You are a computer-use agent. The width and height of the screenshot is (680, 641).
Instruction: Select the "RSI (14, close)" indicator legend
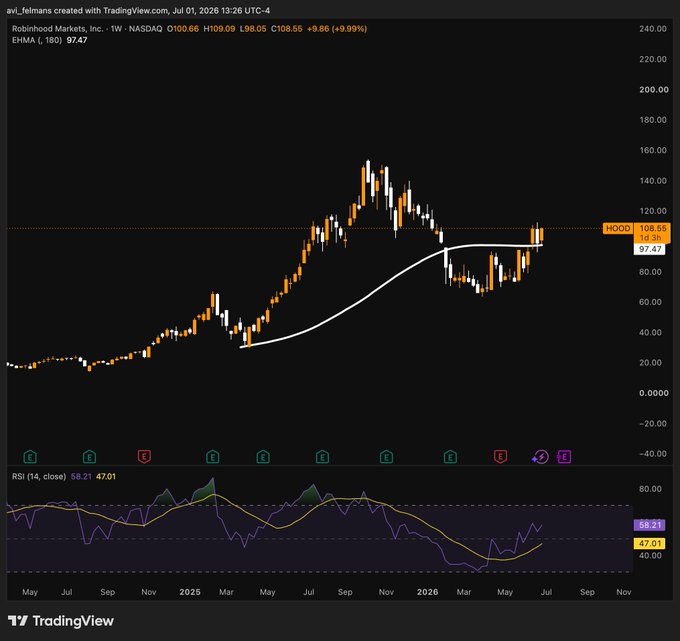click(39, 476)
